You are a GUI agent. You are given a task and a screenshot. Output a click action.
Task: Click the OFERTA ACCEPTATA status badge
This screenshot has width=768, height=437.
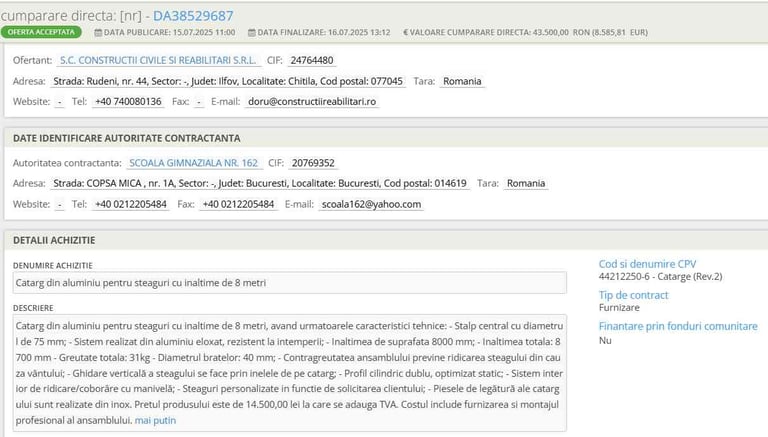click(x=41, y=32)
